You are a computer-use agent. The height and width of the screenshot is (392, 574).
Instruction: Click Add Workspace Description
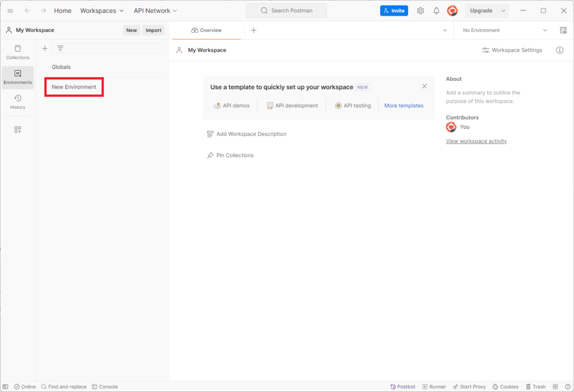point(247,134)
